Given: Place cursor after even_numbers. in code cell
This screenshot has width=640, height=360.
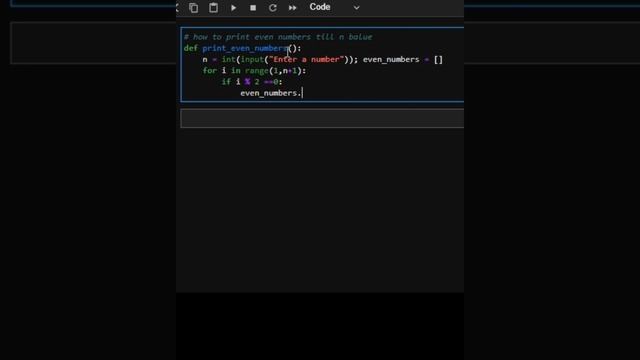Looking at the screenshot, I should [302, 93].
